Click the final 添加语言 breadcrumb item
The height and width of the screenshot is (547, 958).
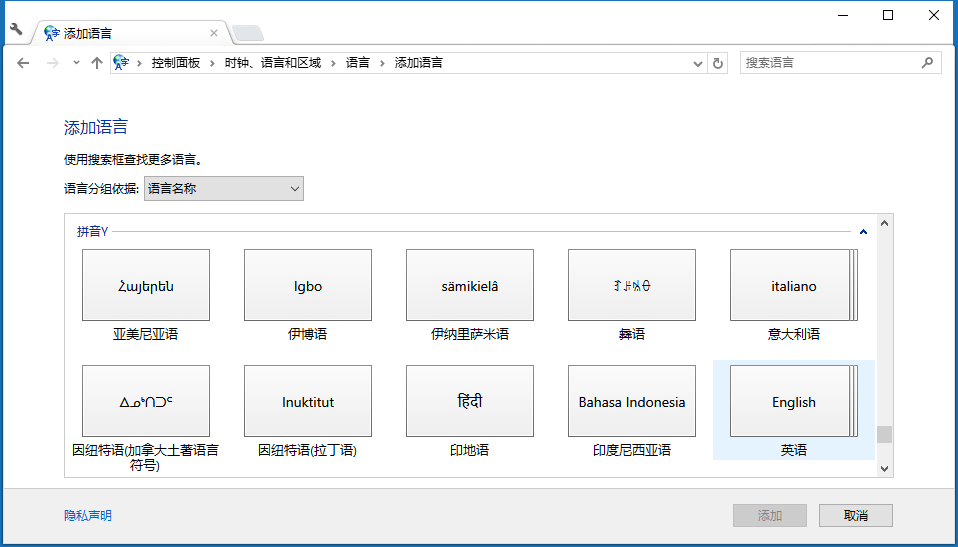pyautogui.click(x=419, y=62)
